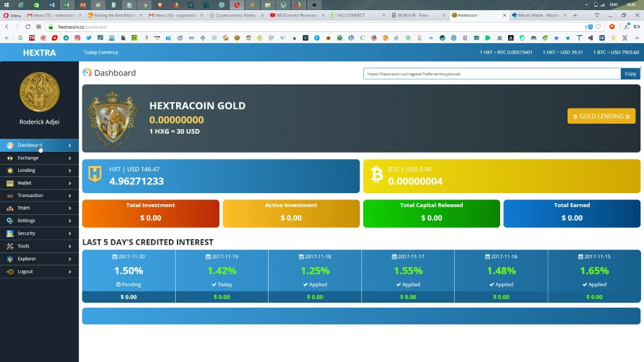
Task: Click the Transaction chart icon in sidebar
Action: pyautogui.click(x=10, y=196)
